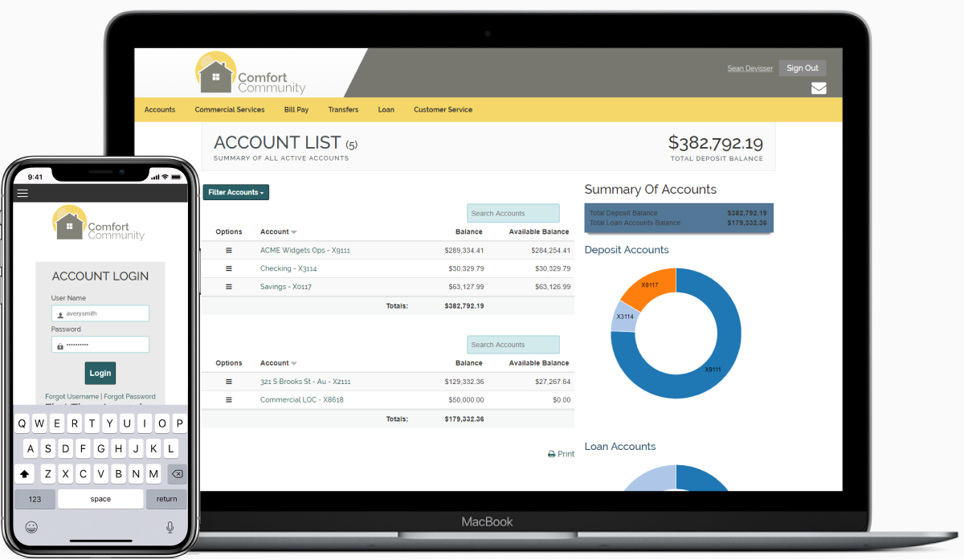
Task: Open Sean Devisser profile link
Action: (x=750, y=68)
